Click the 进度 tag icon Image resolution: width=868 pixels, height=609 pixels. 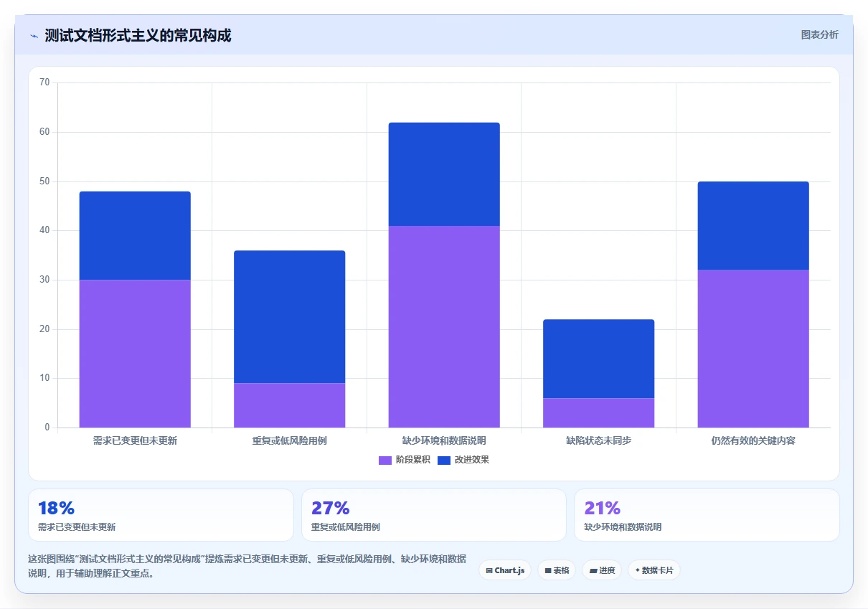(593, 571)
